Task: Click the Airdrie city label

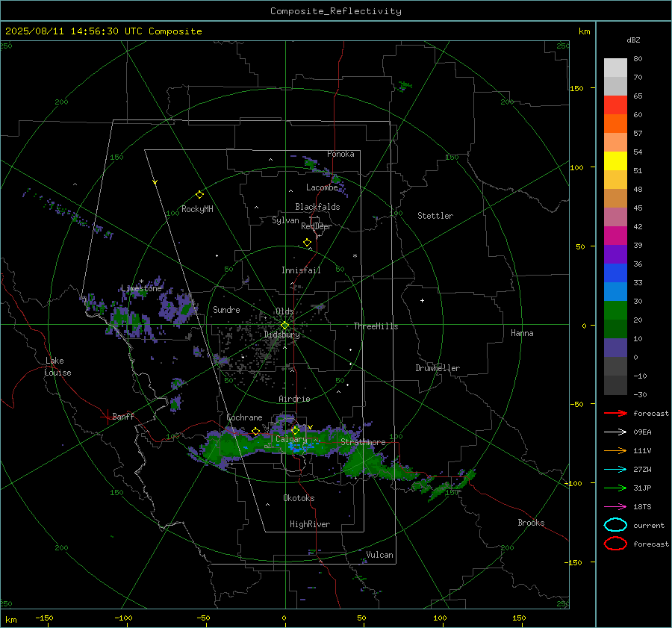Action: point(294,399)
